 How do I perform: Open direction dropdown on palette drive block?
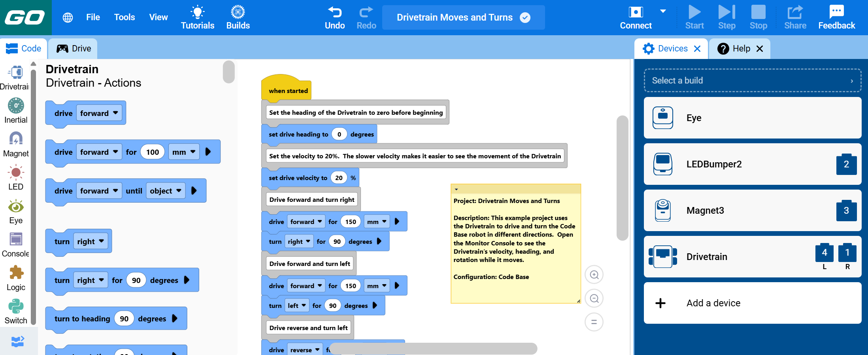[x=99, y=113]
